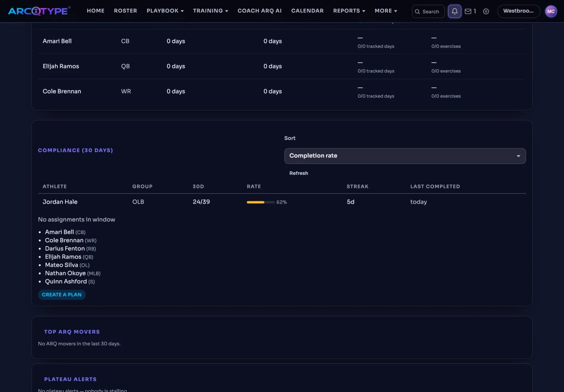Click the 30D column header
The width and height of the screenshot is (564, 392).
[x=198, y=186]
